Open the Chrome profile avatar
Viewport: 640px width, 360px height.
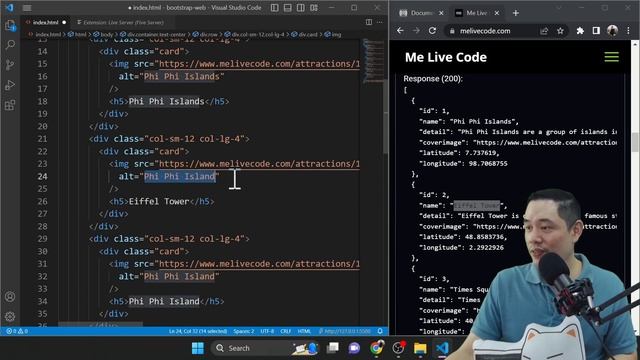tap(612, 31)
